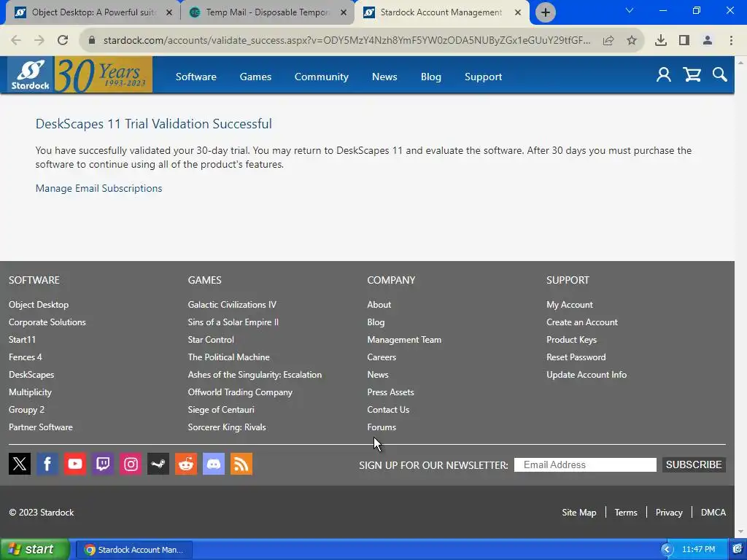Image resolution: width=747 pixels, height=560 pixels.
Task: Click the Stardock 30 Years logo
Action: pyautogui.click(x=80, y=75)
